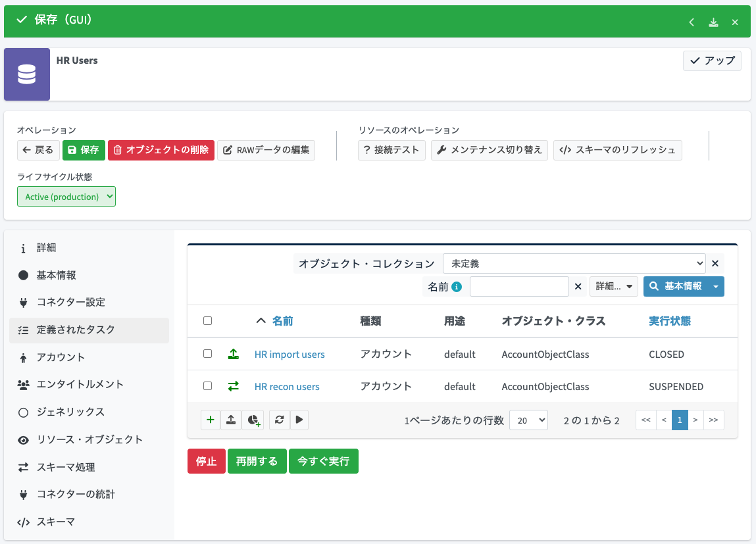Run the tasks now with 今すぐ実行

tap(324, 461)
